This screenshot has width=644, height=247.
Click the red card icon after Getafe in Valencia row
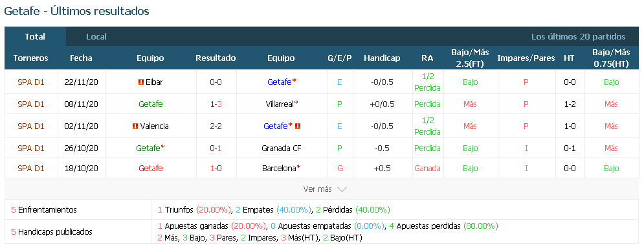pyautogui.click(x=298, y=126)
